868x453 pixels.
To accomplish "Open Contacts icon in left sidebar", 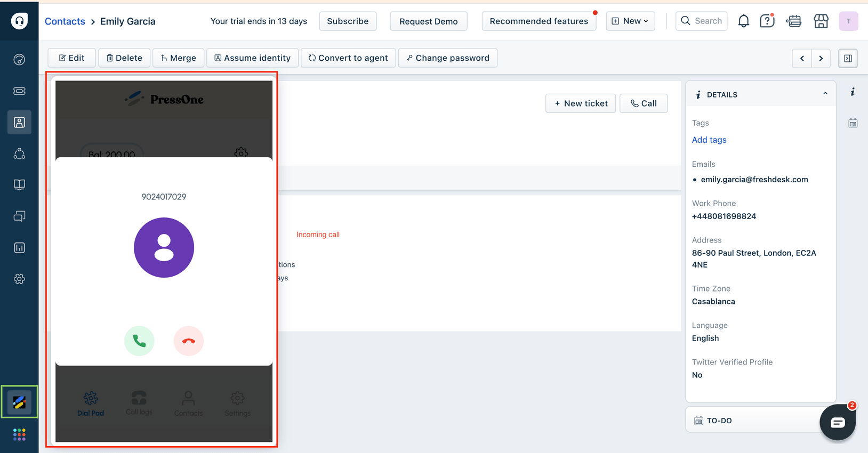I will point(19,123).
